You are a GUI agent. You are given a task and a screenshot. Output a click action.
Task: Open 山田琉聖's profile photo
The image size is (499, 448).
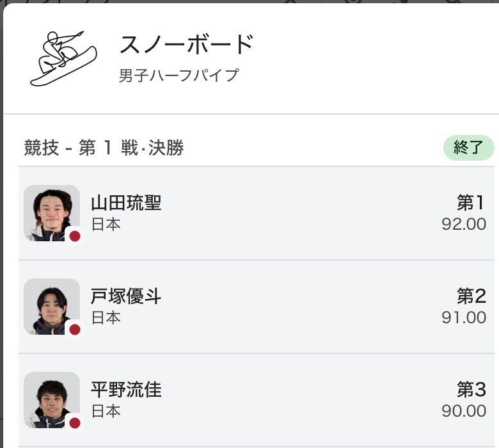point(51,212)
